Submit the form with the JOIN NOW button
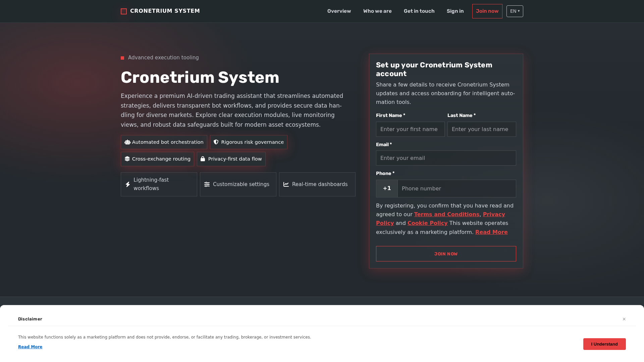This screenshot has width=644, height=362. [x=446, y=254]
